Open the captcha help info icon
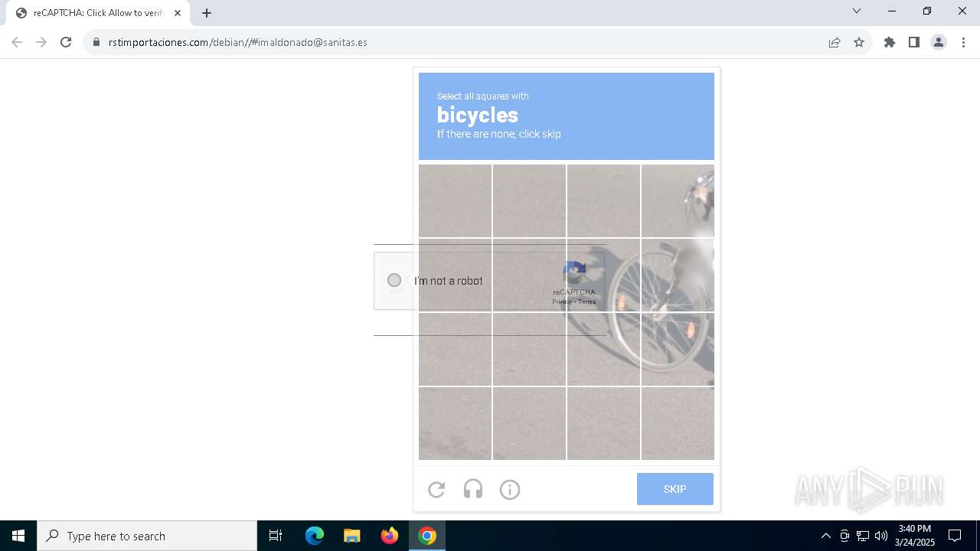Screen dimensions: 980x551 pyautogui.click(x=510, y=490)
